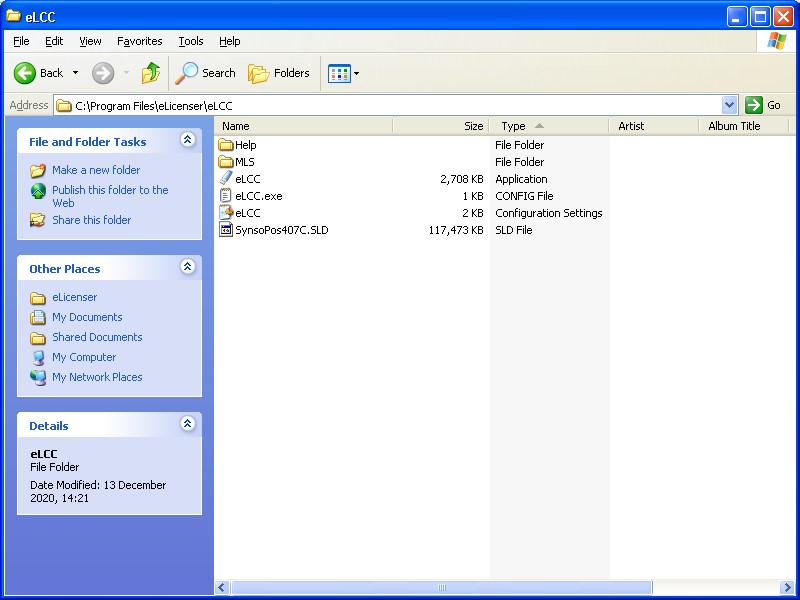Click the My Computer icon in Other Places

click(38, 358)
